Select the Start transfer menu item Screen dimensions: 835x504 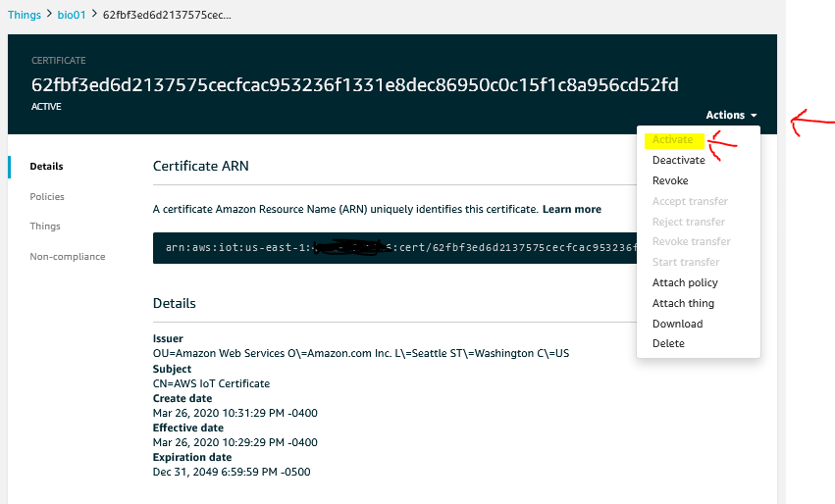tap(686, 262)
